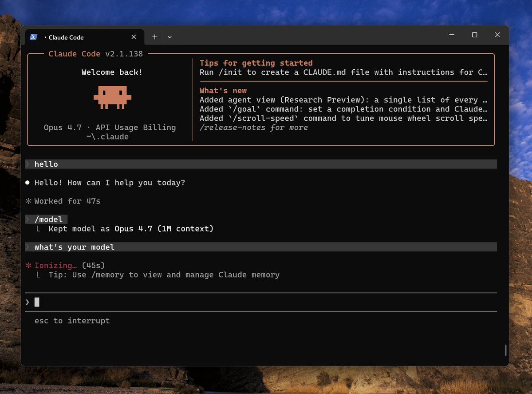Click 'esc to interrupt' hint
Screen dimensions: 532x394
pos(72,321)
